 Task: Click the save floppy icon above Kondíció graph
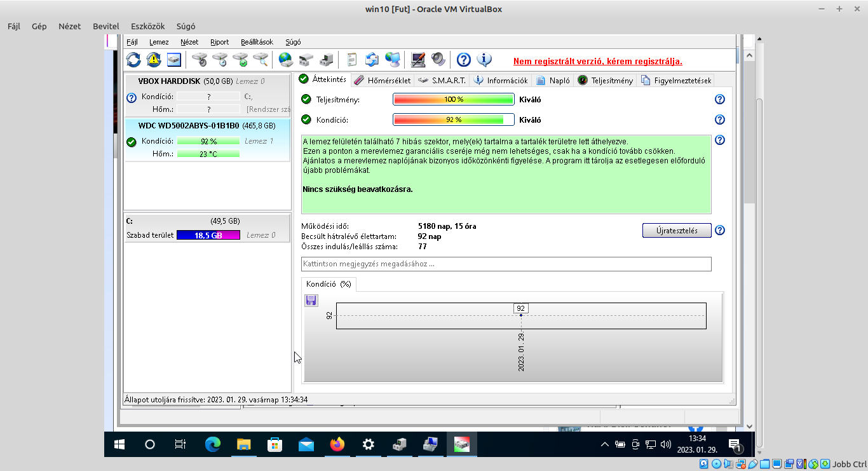(x=311, y=301)
